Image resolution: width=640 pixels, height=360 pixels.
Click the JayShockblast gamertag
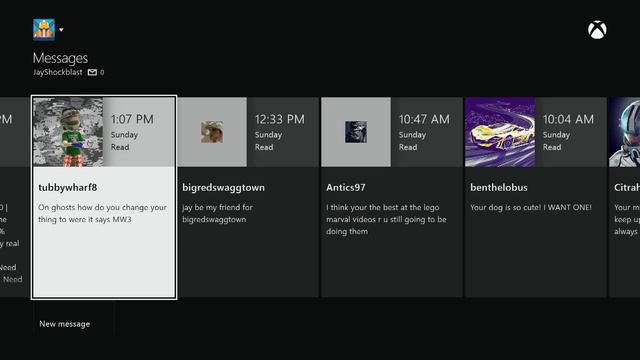tap(58, 72)
